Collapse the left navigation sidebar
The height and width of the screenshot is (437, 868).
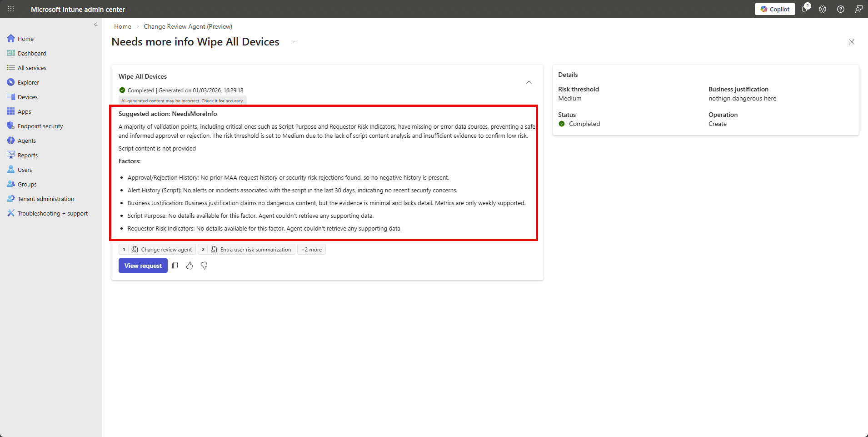(96, 25)
